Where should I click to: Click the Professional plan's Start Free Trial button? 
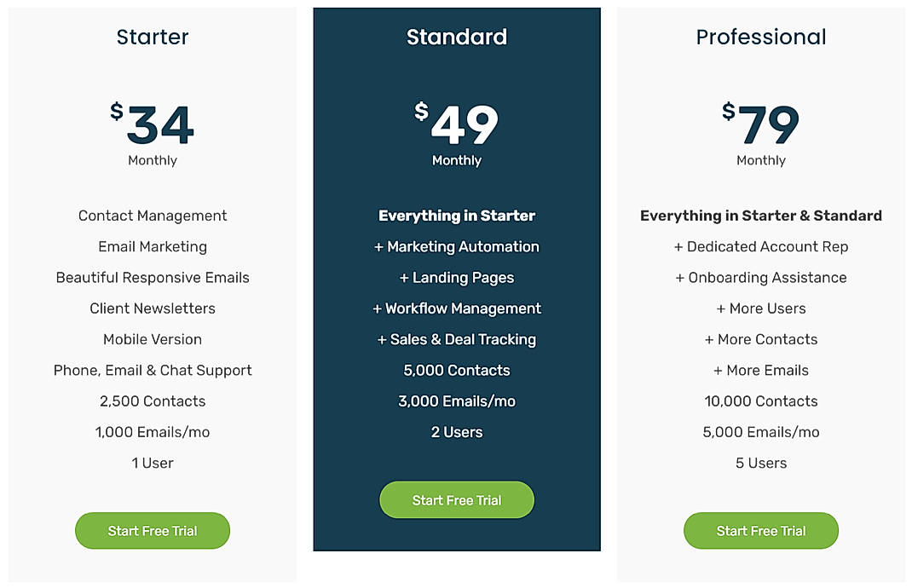(760, 530)
